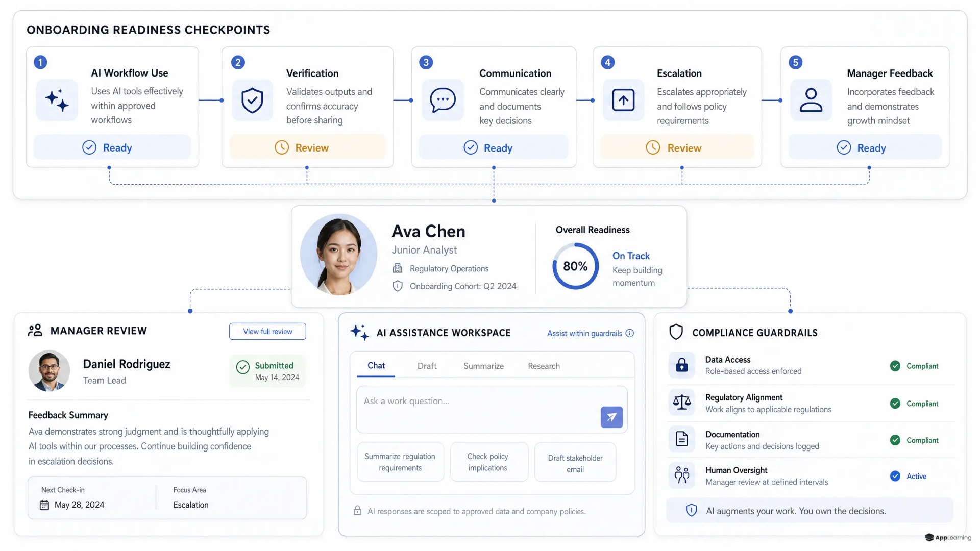Open the Summarize tab
This screenshot has height=551, width=980.
pyautogui.click(x=483, y=366)
